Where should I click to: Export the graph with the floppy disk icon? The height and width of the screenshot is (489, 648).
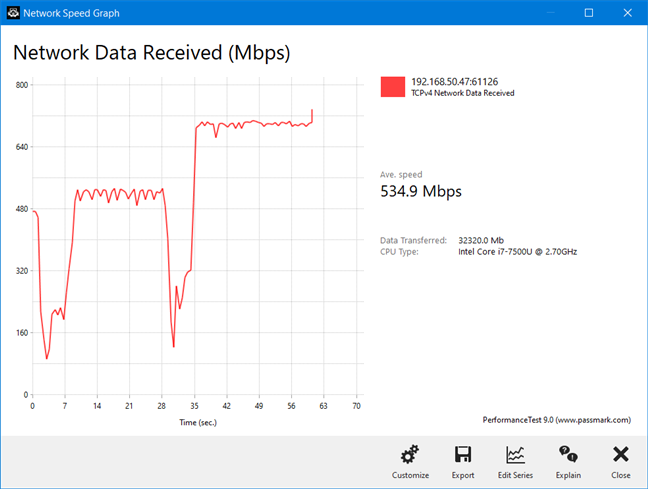463,455
